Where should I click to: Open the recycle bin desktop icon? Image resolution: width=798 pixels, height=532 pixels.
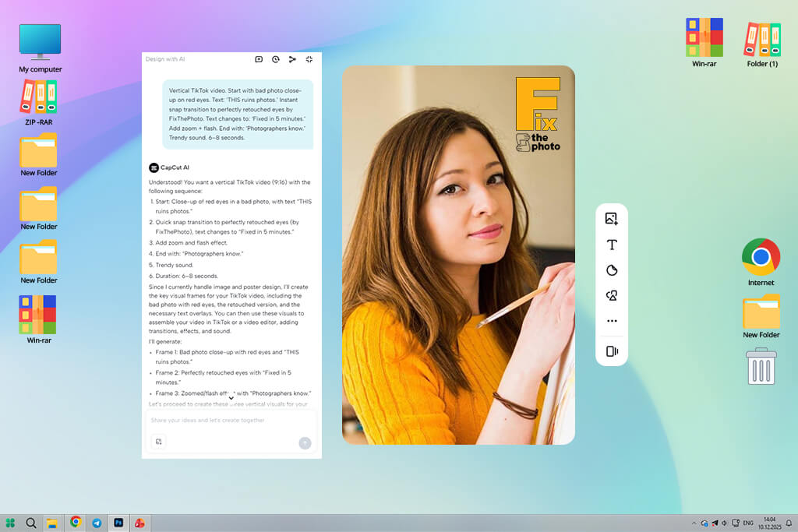click(x=761, y=366)
